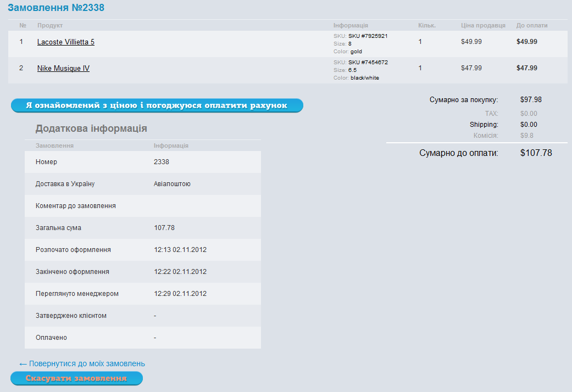The width and height of the screenshot is (572, 392).
Task: Click the Сумарно до оплати label
Action: tap(459, 153)
